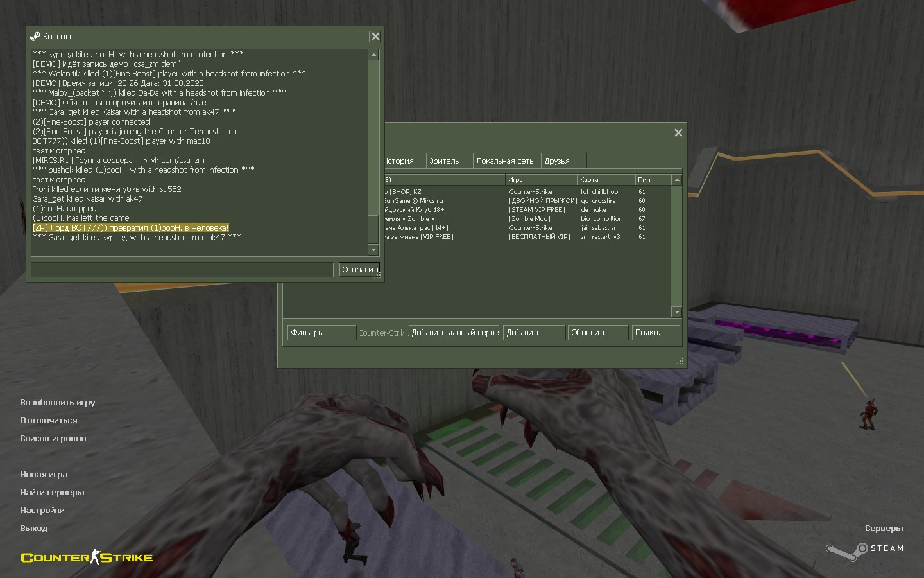
Task: Click the console scrollbar thumb
Action: (373, 229)
